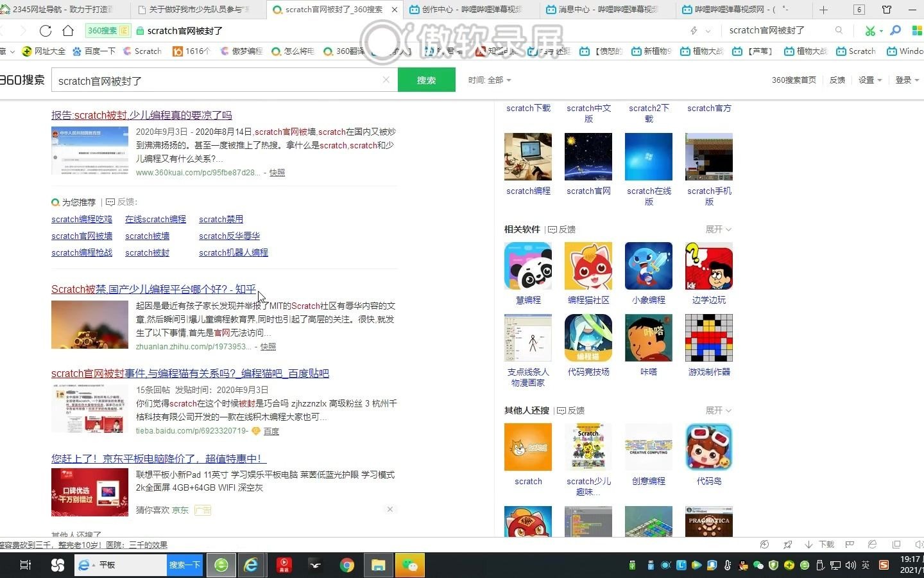Click the 360翻译 bookmark on favorites bar
The height and width of the screenshot is (578, 924).
345,51
